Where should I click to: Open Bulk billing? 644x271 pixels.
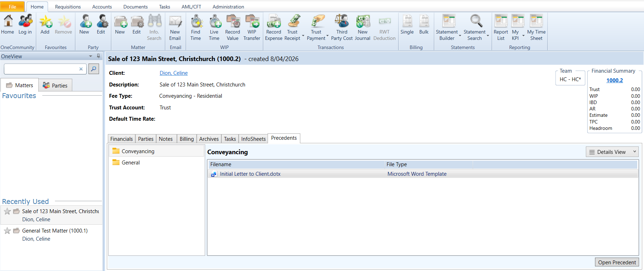click(424, 25)
